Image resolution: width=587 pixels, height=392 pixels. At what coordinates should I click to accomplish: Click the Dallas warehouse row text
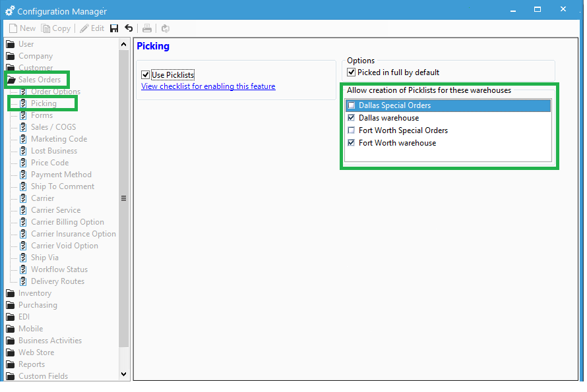[388, 118]
